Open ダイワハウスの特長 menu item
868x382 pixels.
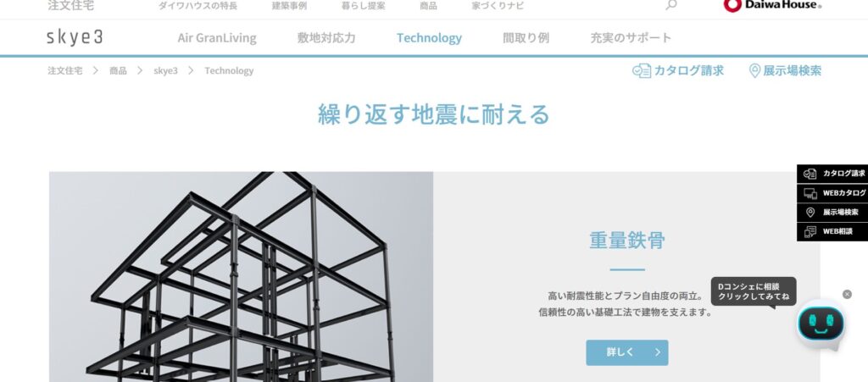coord(198,6)
